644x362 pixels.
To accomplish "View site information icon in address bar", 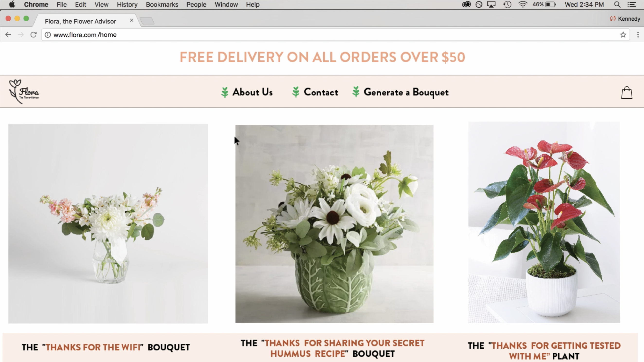I will [x=48, y=35].
